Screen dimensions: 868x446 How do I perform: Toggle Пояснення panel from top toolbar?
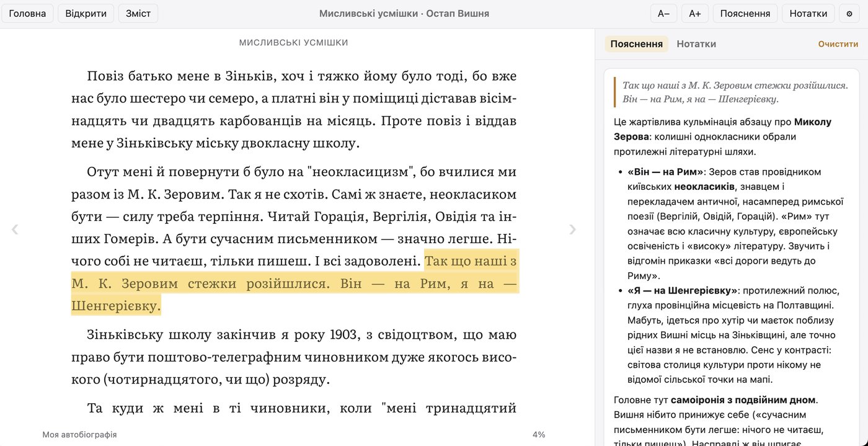745,14
